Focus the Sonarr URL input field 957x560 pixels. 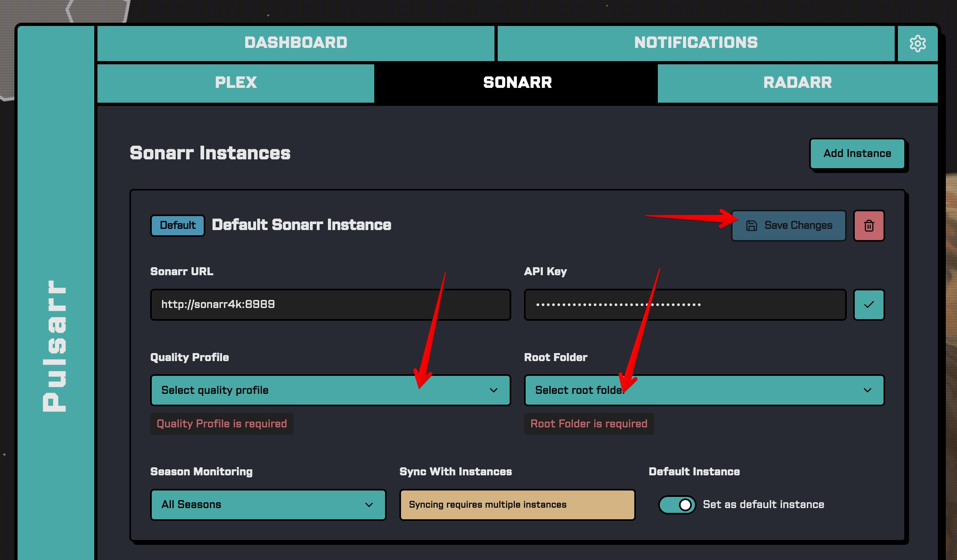coord(330,305)
